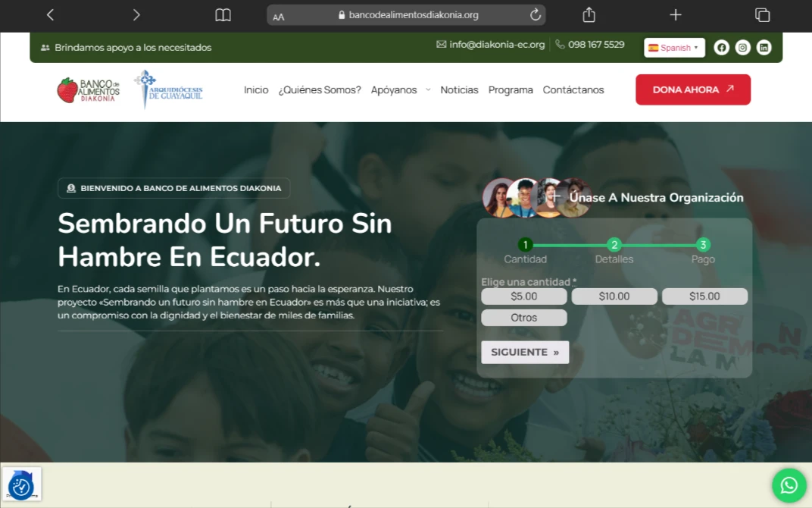The image size is (812, 508).
Task: Select the $5.00 donation amount
Action: click(x=523, y=296)
